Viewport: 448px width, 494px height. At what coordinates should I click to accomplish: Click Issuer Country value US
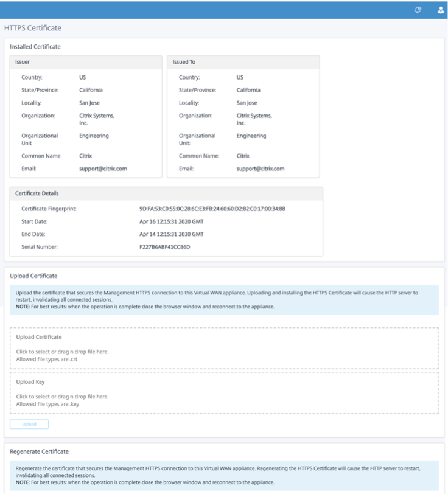(x=82, y=77)
